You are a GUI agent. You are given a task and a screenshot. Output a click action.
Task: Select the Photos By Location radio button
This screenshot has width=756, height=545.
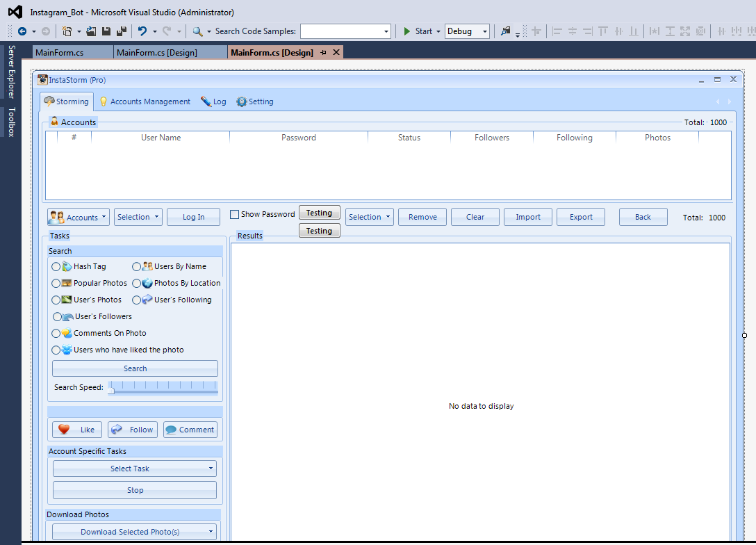[x=136, y=283]
